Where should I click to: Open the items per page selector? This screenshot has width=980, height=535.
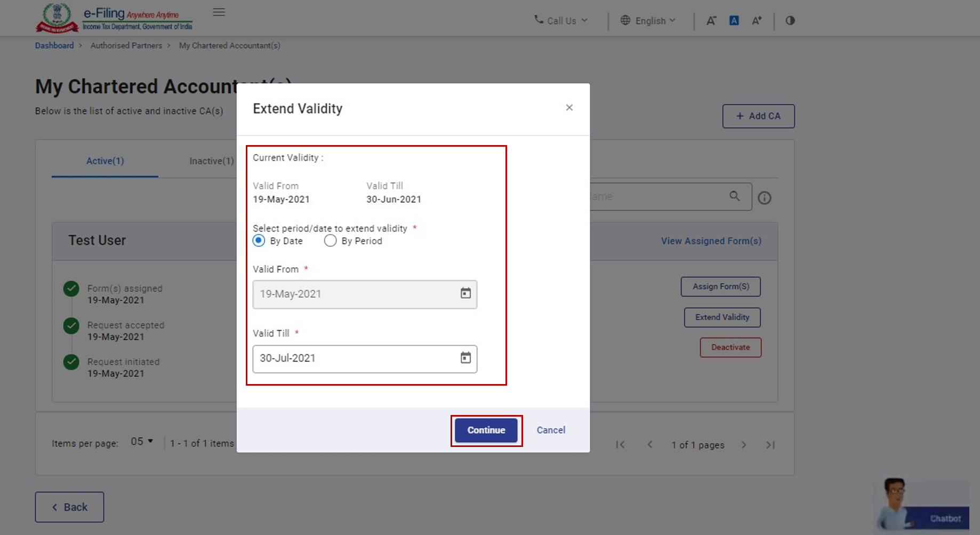(x=140, y=441)
